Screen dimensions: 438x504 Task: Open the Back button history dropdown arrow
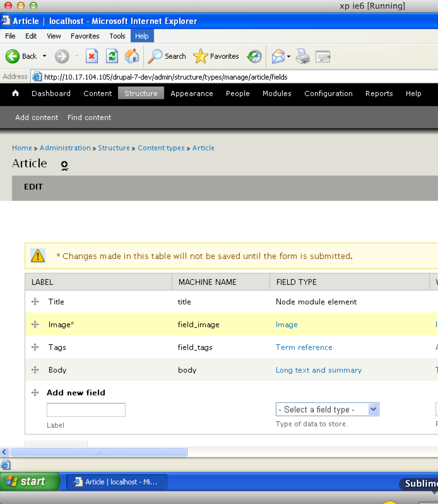44,56
